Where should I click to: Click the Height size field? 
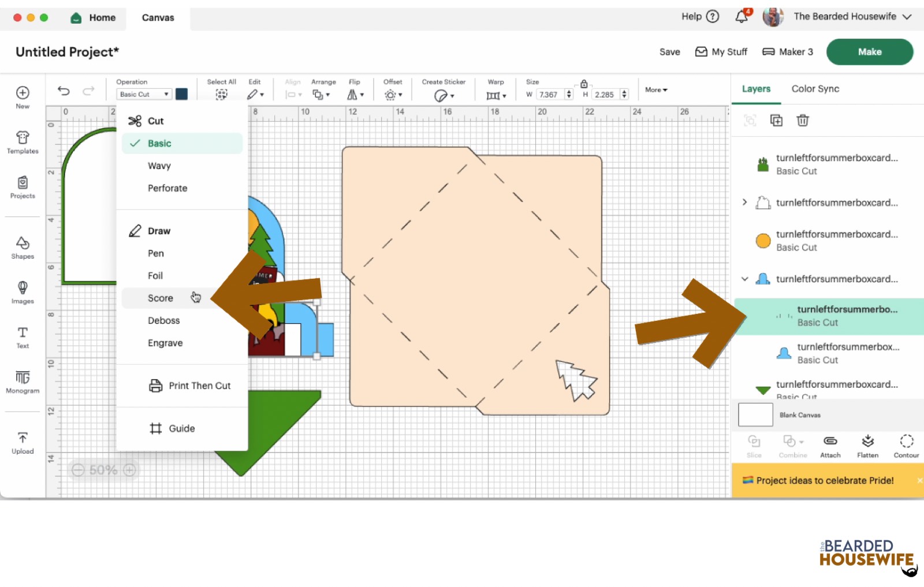click(x=606, y=95)
